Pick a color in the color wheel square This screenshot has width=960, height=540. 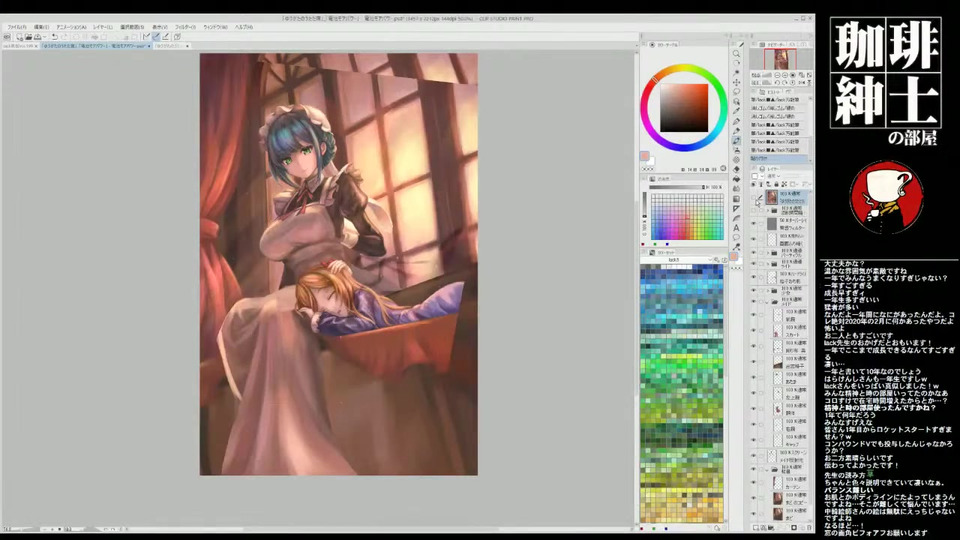coord(684,108)
